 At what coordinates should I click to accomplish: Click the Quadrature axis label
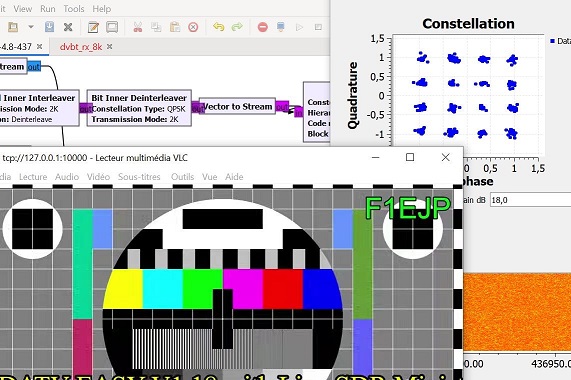point(352,95)
